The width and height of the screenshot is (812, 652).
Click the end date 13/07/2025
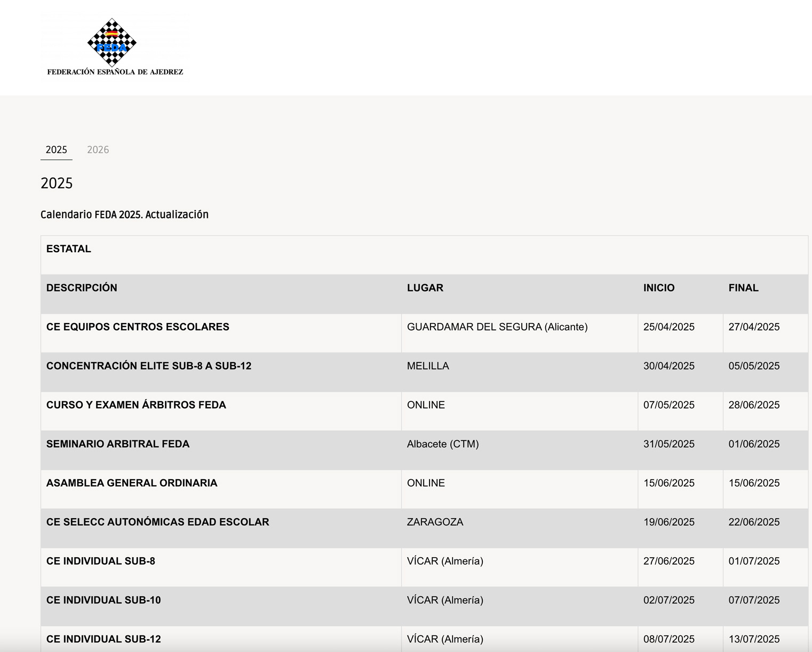pos(754,638)
